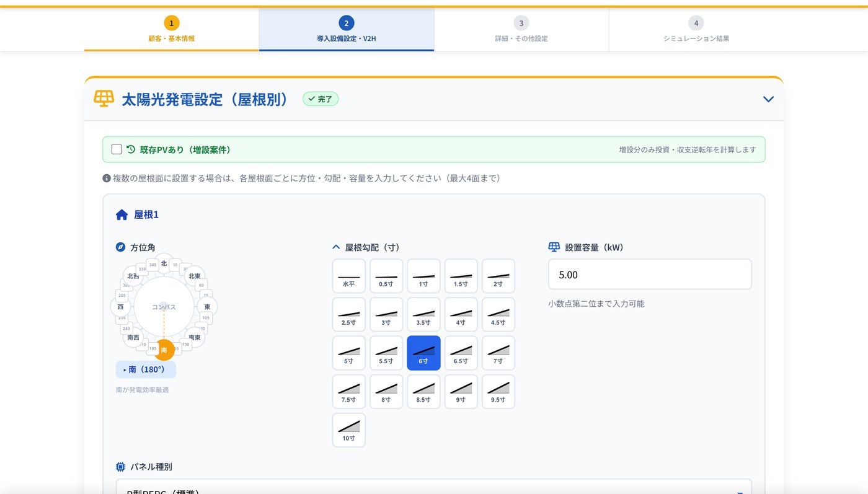
Task: Select the 4.5寸 roof pitch tile
Action: (x=498, y=314)
